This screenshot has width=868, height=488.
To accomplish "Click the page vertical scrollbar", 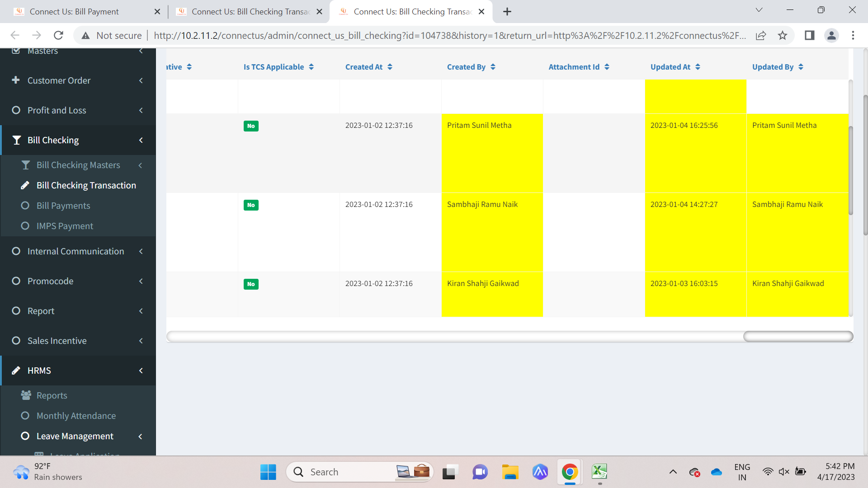I will 865,165.
